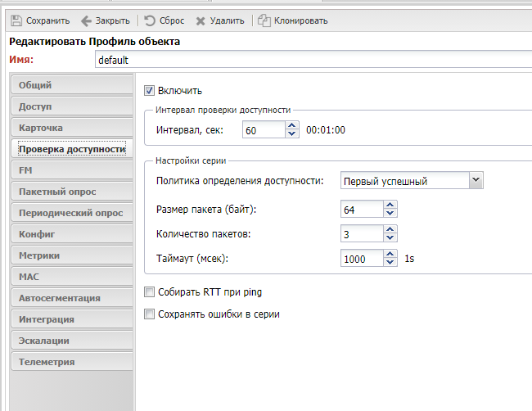
Task: Click the Delete X icon
Action: pyautogui.click(x=201, y=21)
